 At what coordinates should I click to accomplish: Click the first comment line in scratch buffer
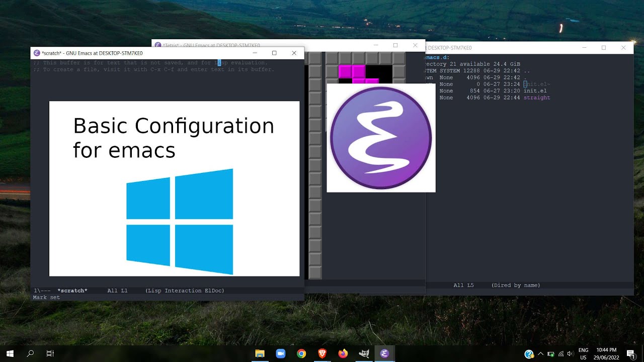150,63
